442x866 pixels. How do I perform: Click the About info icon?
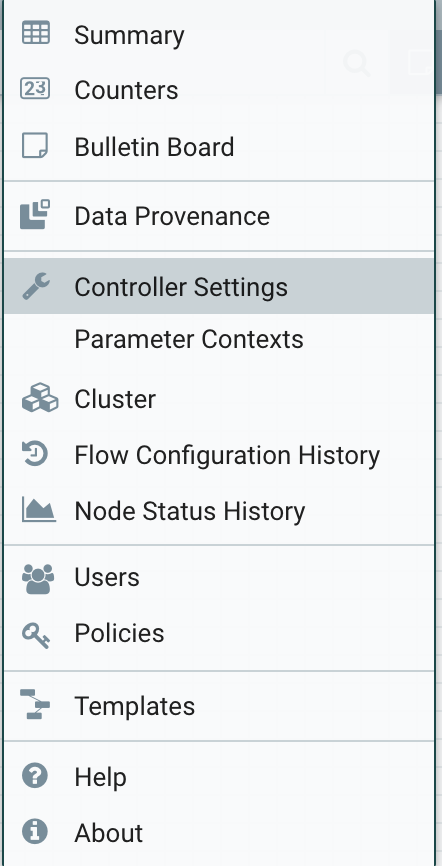point(35,831)
